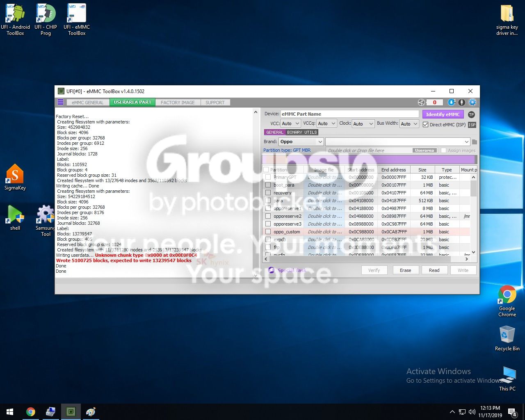Viewport: 525px width, 420px height.
Task: Check the expdb partition checkbox
Action: pos(268,240)
